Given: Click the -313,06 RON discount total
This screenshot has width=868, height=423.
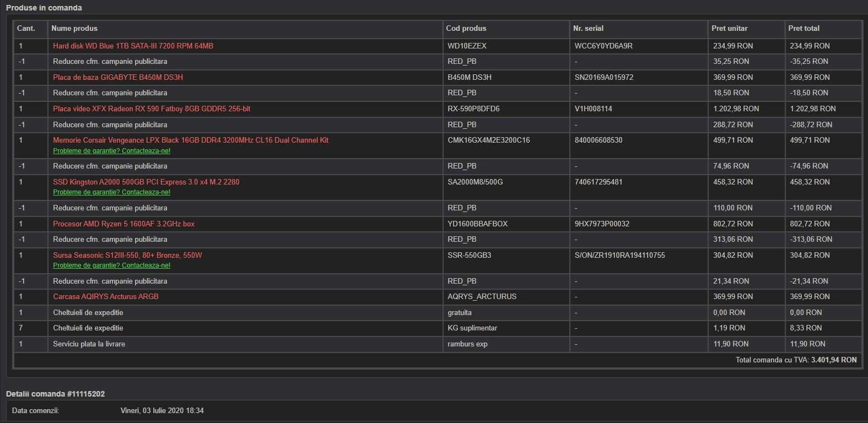Looking at the screenshot, I should (x=811, y=239).
